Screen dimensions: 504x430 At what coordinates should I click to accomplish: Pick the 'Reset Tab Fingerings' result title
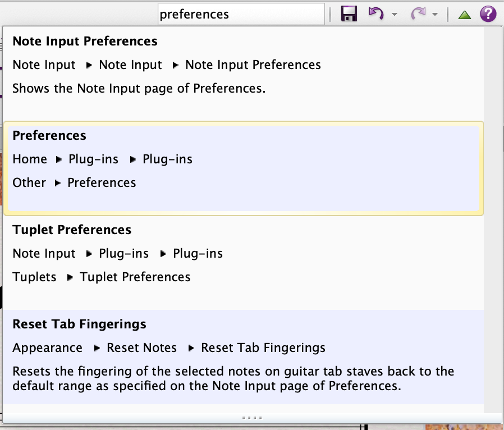tap(79, 324)
